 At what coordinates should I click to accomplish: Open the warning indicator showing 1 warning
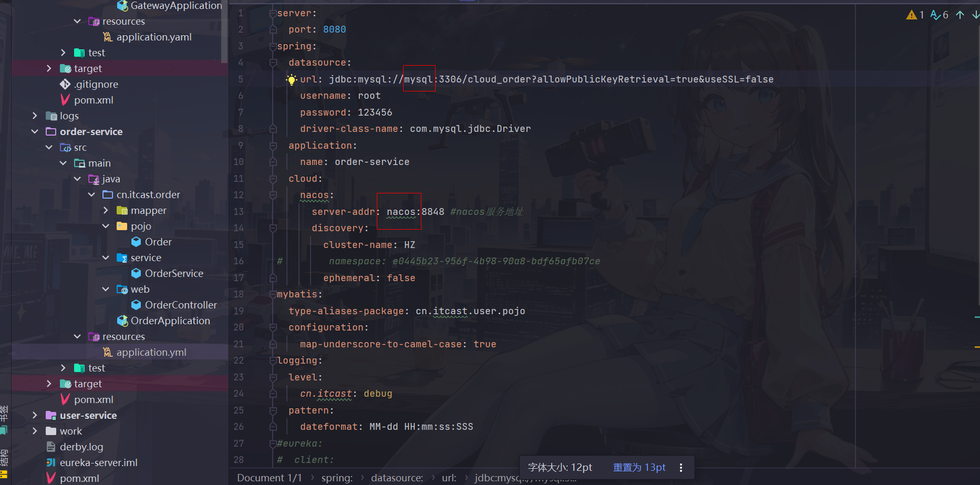coord(915,15)
